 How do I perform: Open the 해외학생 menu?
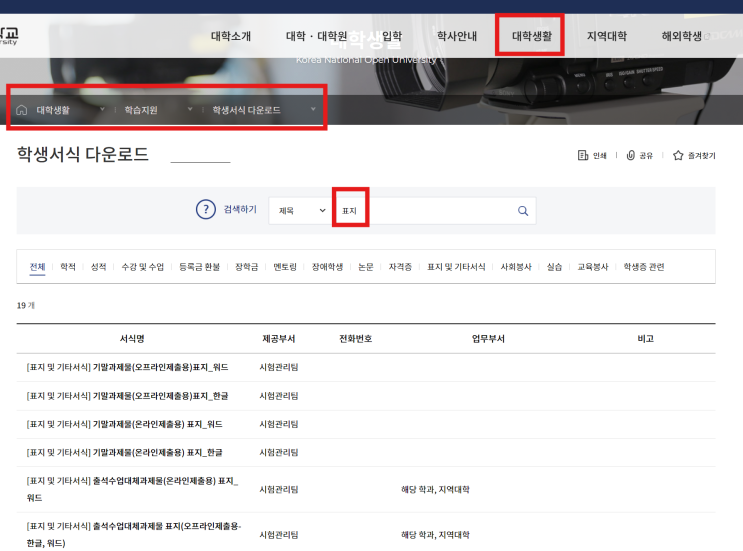tap(681, 36)
